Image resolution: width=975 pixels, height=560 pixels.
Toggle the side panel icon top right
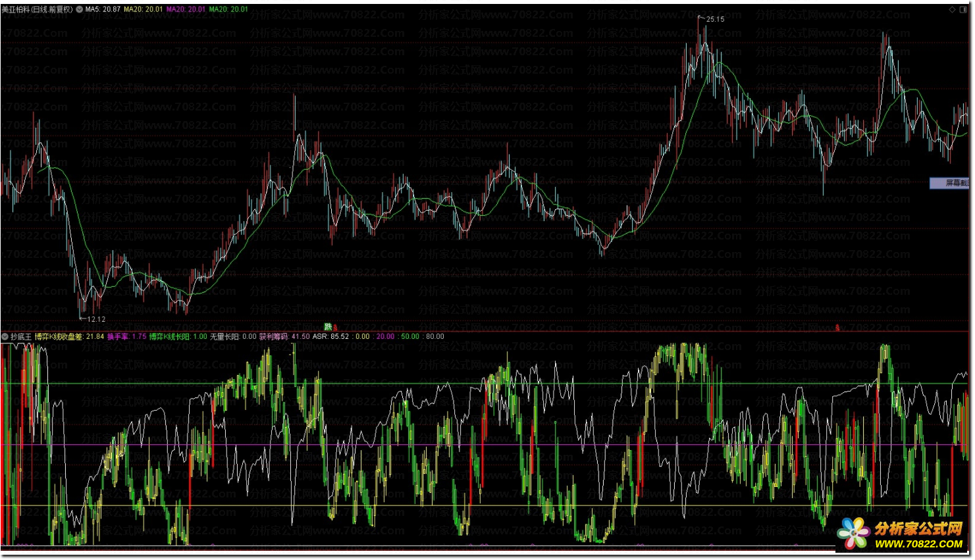point(962,9)
